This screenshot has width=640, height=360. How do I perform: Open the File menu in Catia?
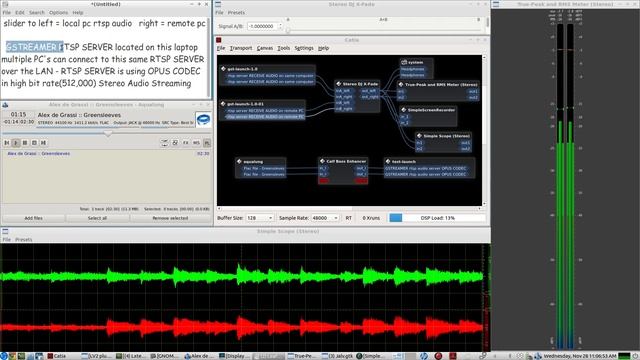tap(221, 48)
